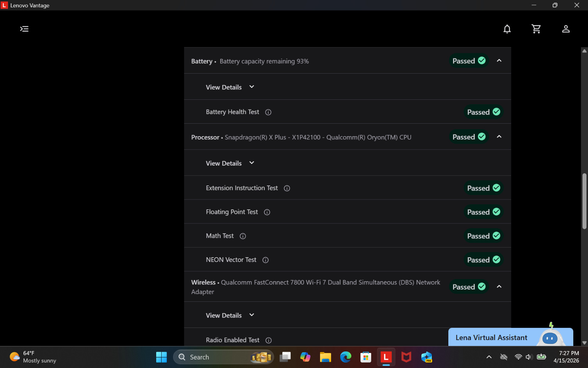Click Passed status for Floating Point Test
The height and width of the screenshot is (368, 588).
484,212
